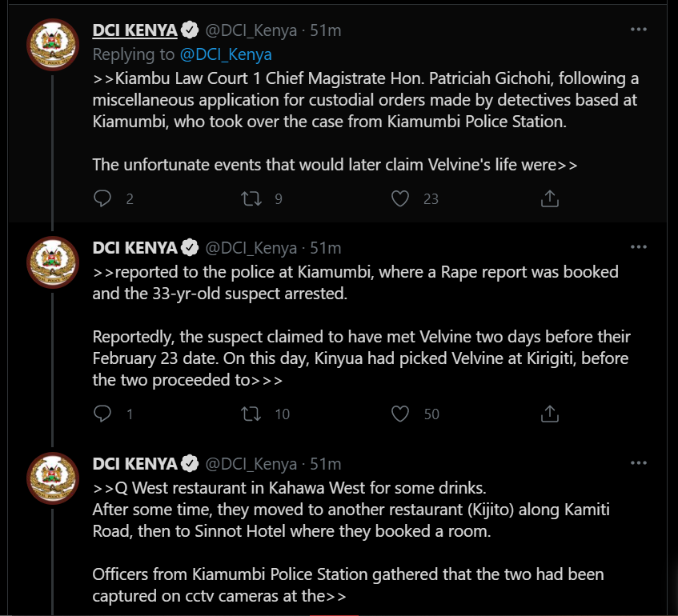
Task: Reply to the tweet with 1 reply
Action: click(102, 414)
